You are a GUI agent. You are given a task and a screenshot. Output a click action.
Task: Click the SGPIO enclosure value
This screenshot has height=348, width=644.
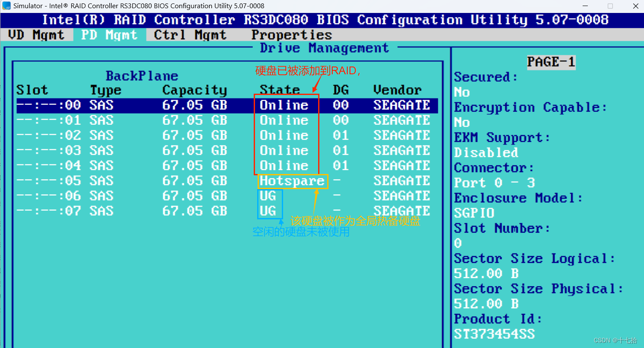pyautogui.click(x=474, y=213)
